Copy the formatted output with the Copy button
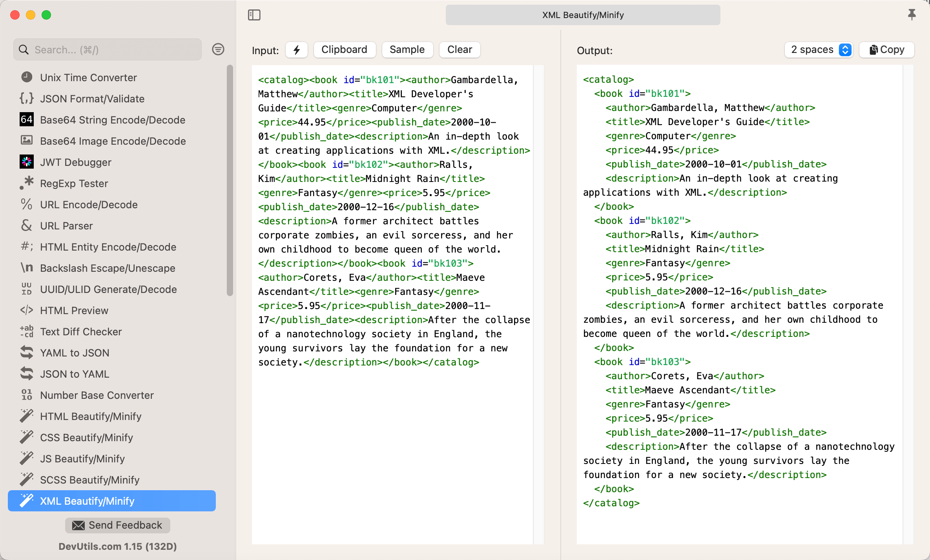 [886, 49]
